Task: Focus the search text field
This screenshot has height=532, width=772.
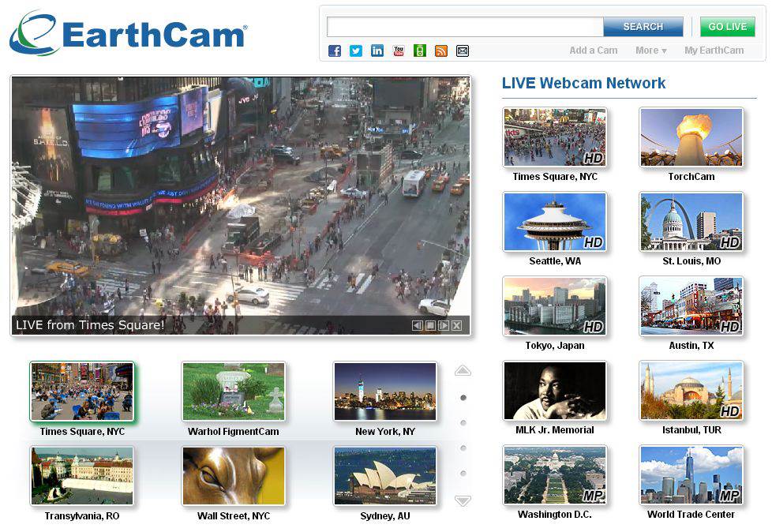Action: (465, 27)
